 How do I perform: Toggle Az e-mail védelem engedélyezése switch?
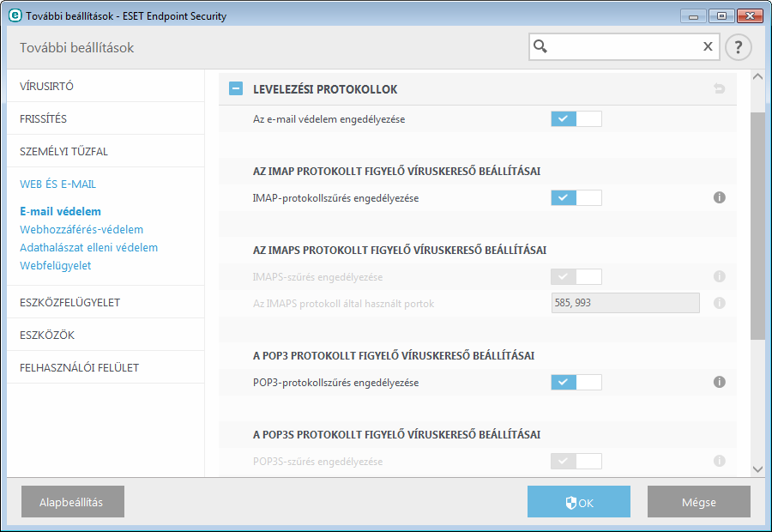click(576, 118)
